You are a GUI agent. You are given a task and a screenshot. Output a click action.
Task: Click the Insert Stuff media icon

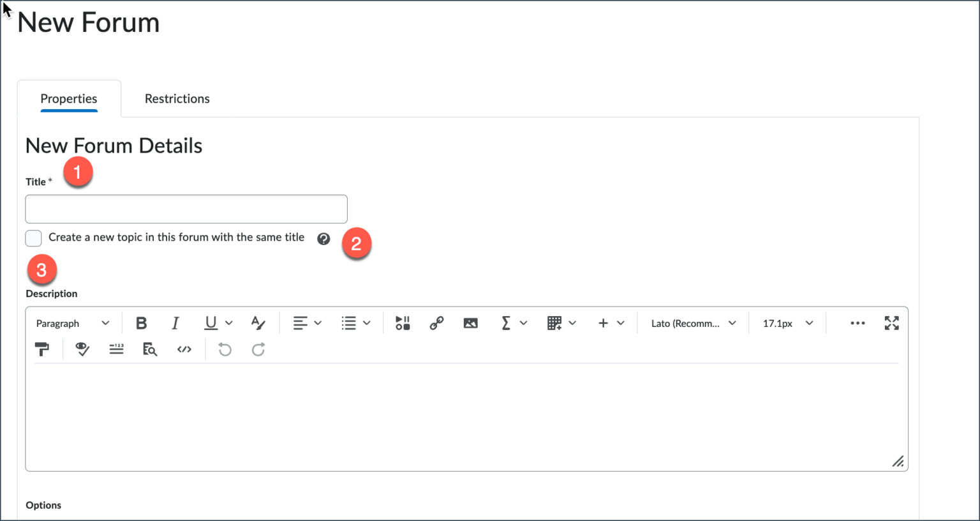click(x=403, y=323)
